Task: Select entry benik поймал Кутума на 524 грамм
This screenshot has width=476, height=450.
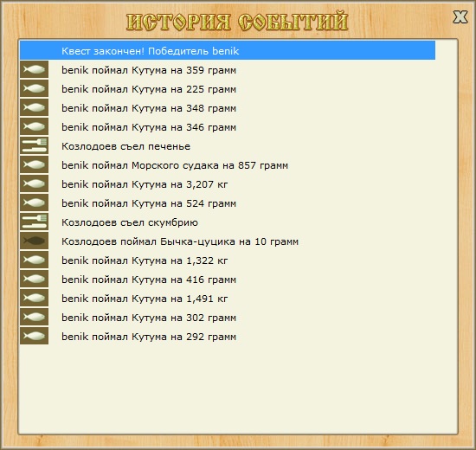Action: point(228,202)
